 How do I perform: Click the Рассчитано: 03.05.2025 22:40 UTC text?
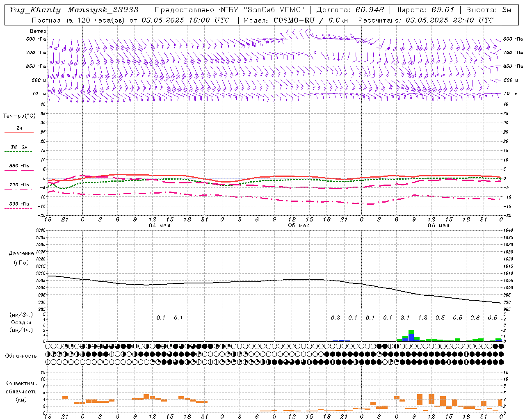point(426,20)
